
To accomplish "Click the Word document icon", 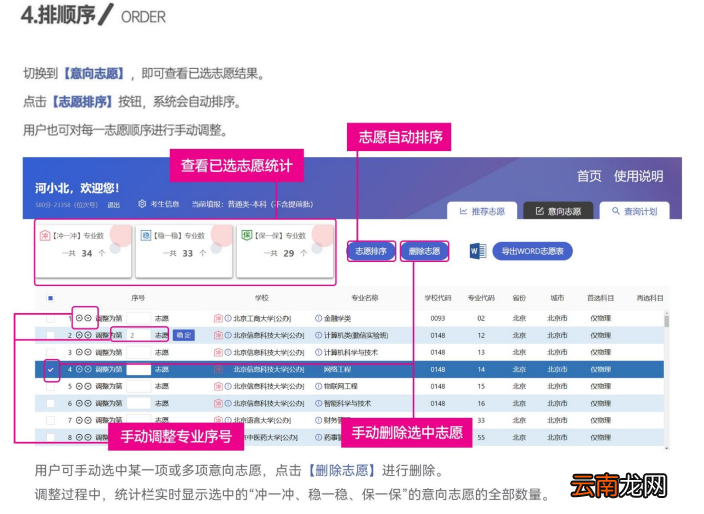I will (x=478, y=251).
